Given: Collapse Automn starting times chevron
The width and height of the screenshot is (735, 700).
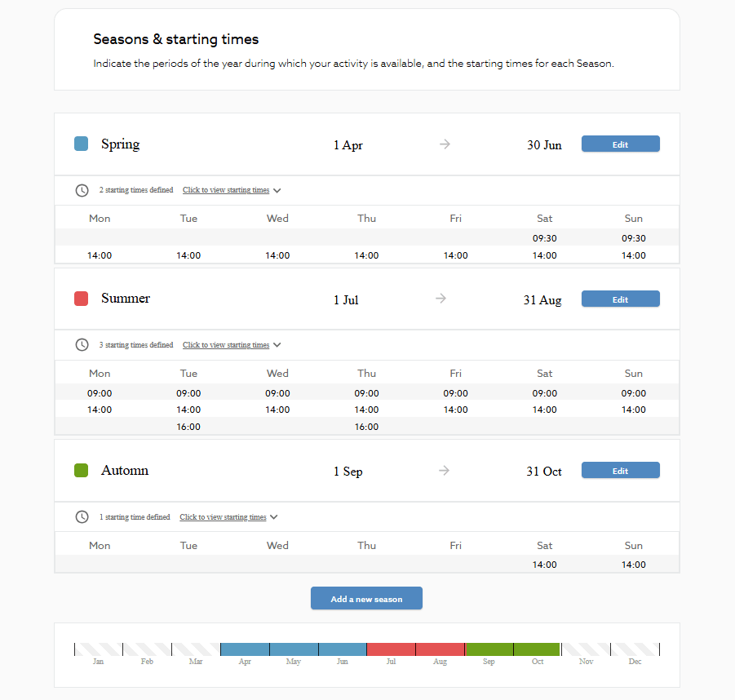Looking at the screenshot, I should click(274, 517).
